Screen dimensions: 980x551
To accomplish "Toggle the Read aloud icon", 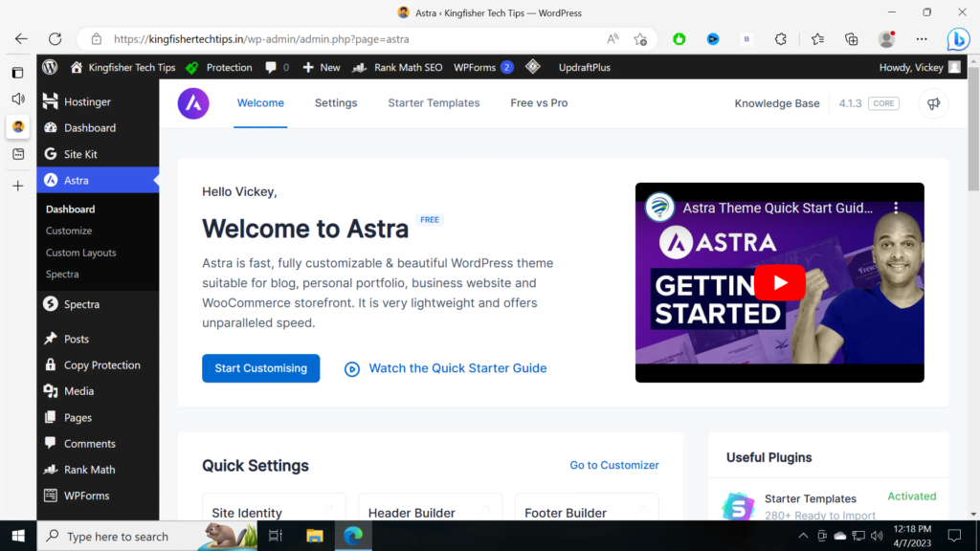I will tap(612, 38).
